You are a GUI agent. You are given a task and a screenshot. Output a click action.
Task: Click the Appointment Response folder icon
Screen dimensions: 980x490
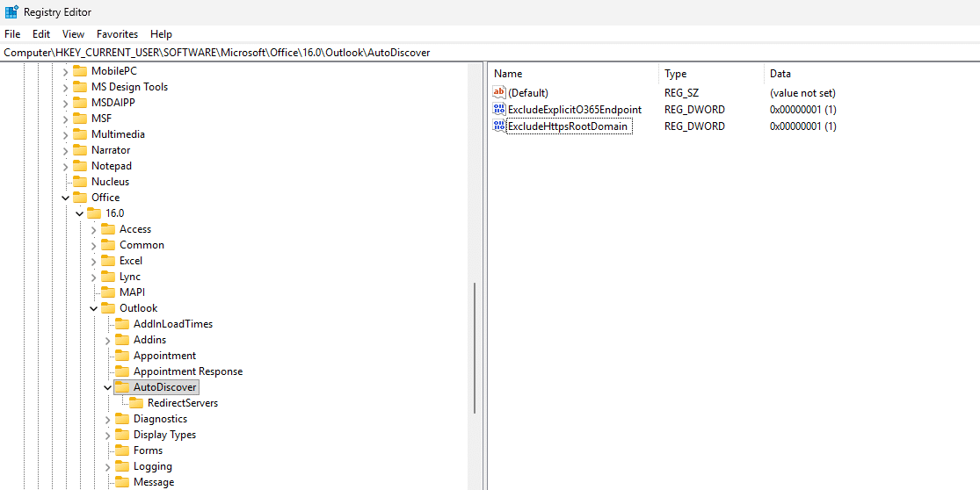(122, 371)
